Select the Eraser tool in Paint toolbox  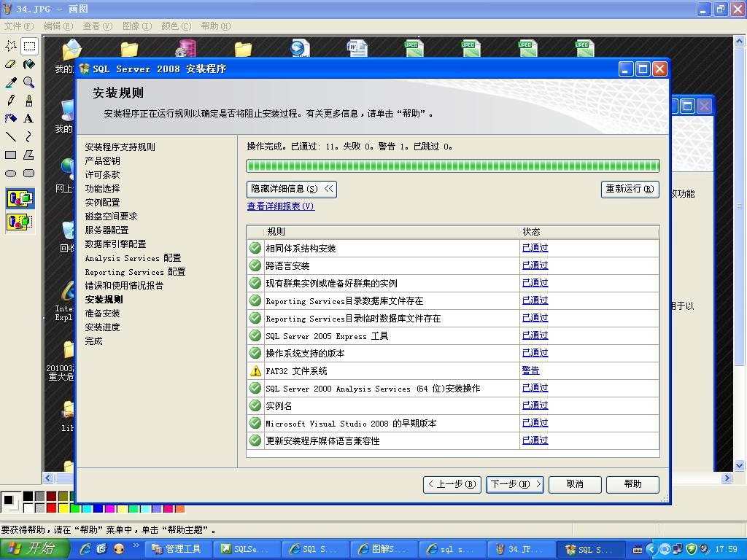(x=11, y=64)
